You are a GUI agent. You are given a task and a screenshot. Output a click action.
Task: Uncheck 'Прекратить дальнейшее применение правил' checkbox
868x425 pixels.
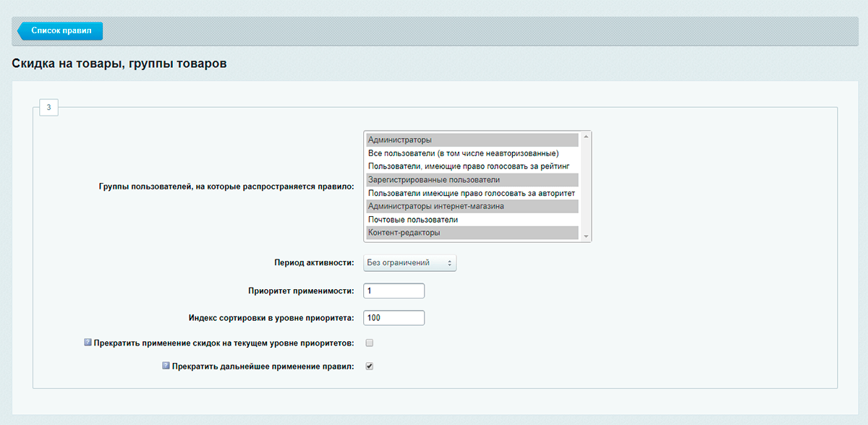click(x=369, y=366)
